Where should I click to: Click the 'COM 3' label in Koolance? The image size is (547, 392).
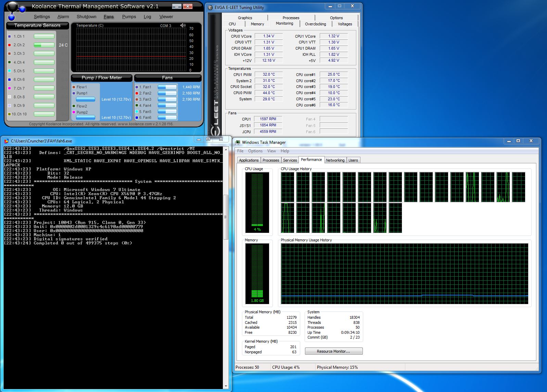tap(166, 26)
